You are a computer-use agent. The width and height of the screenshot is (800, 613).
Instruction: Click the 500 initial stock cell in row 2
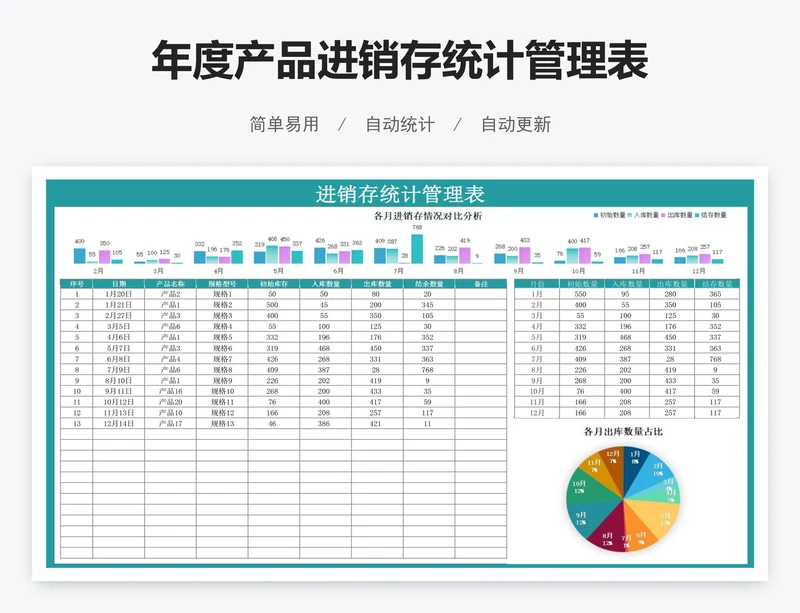(272, 305)
